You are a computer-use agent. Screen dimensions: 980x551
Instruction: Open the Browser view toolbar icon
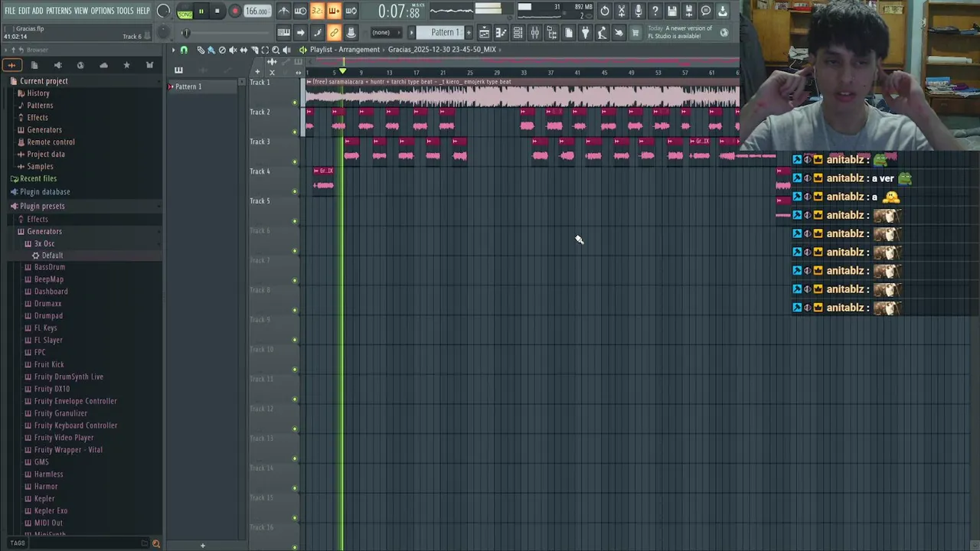pyautogui.click(x=552, y=32)
